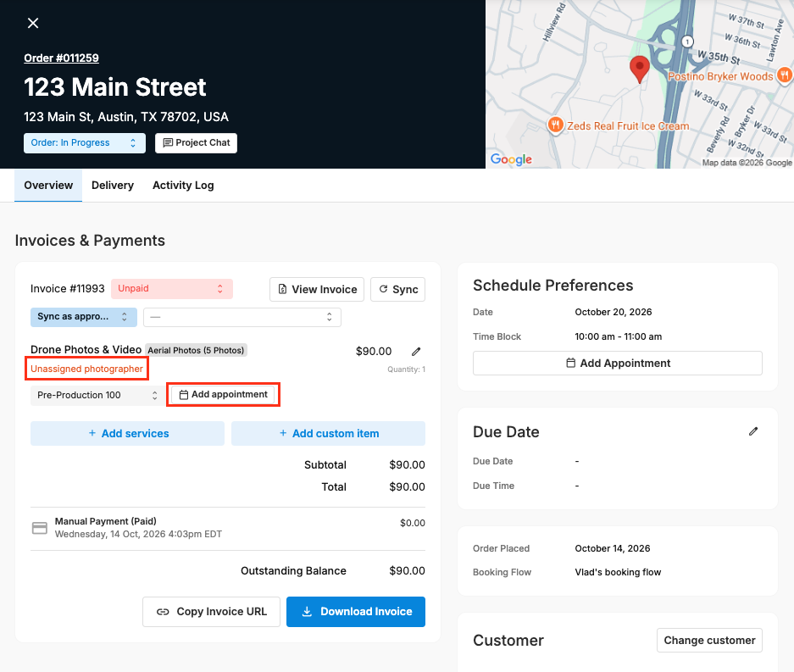The height and width of the screenshot is (672, 794).
Task: Download the invoice
Action: pyautogui.click(x=356, y=612)
